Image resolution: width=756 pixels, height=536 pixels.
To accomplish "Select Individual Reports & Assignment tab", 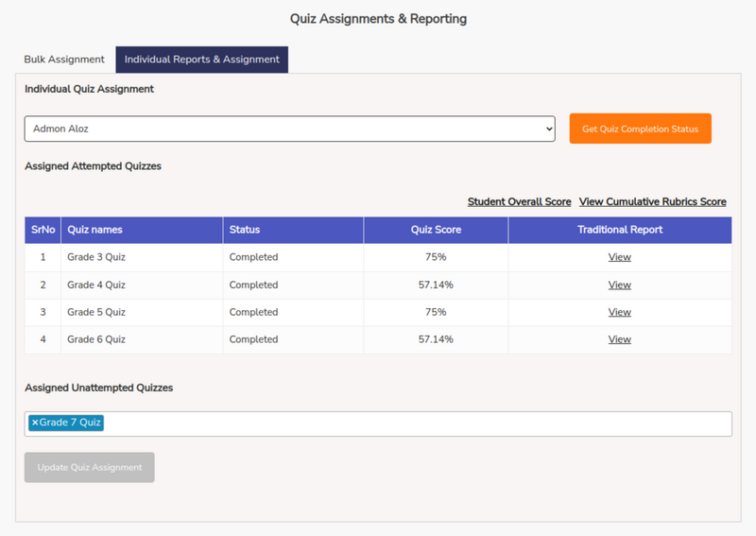I will (x=201, y=60).
